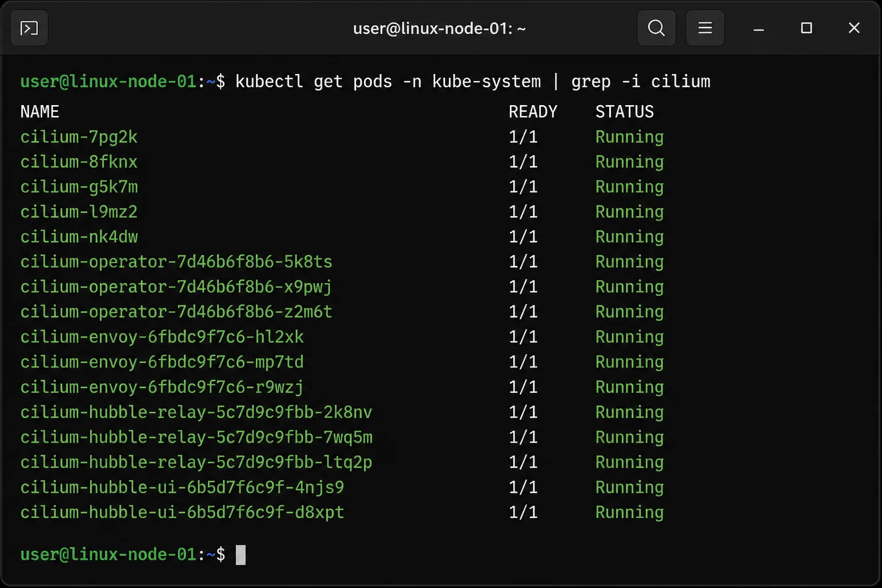Select pod cilium-operator-7d46b6f8b6-z2m6t
This screenshot has height=588, width=882.
(x=176, y=312)
